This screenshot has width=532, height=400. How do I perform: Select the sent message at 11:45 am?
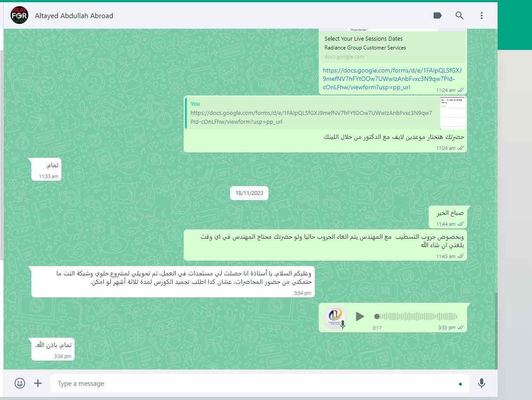325,245
